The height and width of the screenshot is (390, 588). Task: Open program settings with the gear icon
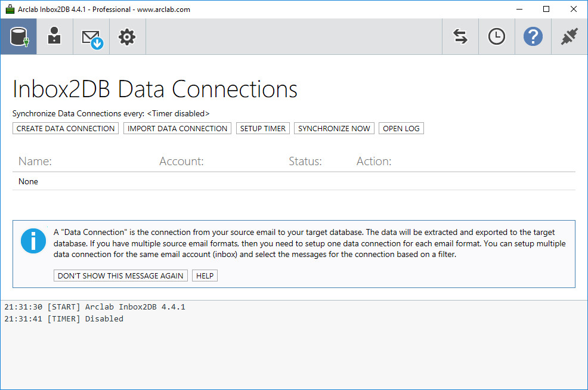[x=127, y=36]
